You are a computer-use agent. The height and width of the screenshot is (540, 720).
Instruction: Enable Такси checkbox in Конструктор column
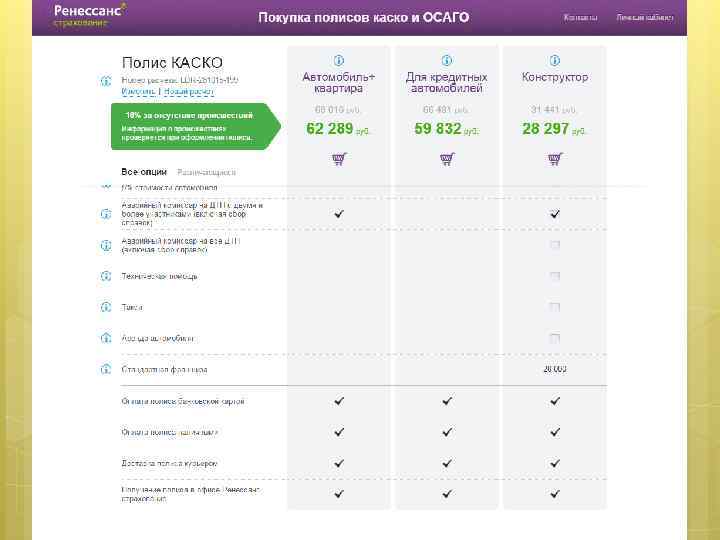(x=554, y=307)
